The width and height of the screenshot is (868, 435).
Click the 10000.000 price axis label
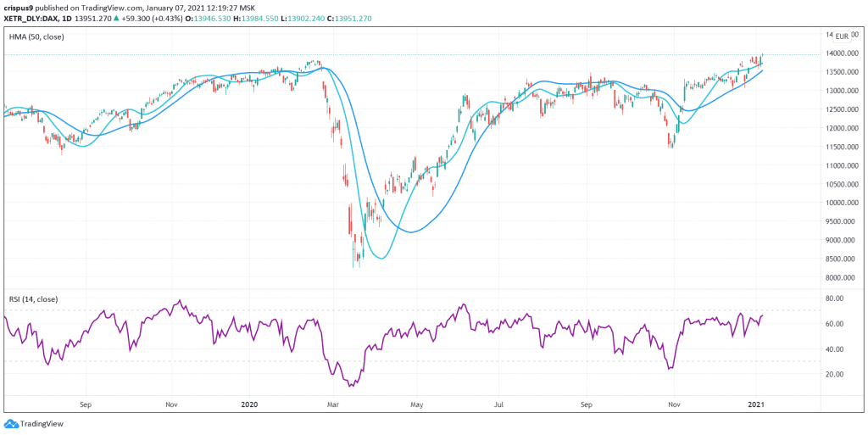843,203
